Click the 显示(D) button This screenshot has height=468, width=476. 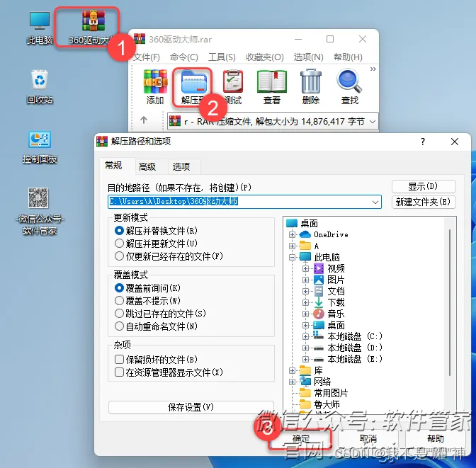(x=424, y=186)
